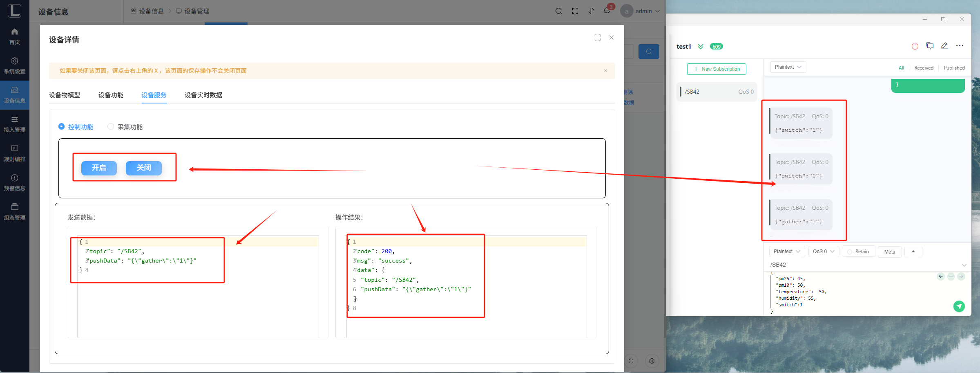The height and width of the screenshot is (373, 980).
Task: Dismiss the orange warning banner
Action: (605, 71)
